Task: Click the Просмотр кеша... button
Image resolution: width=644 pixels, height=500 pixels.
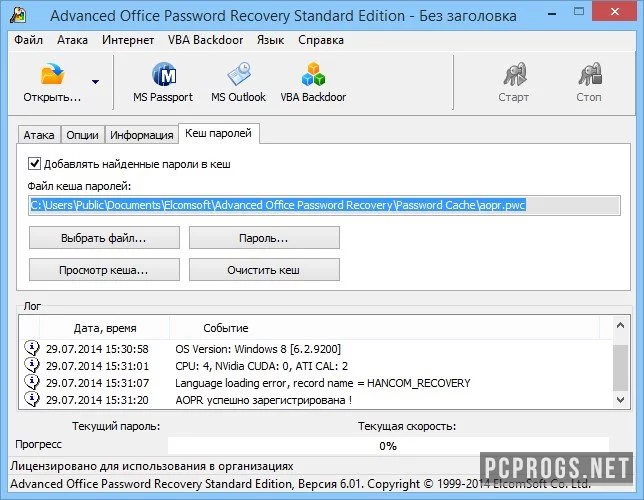Action: (x=104, y=270)
